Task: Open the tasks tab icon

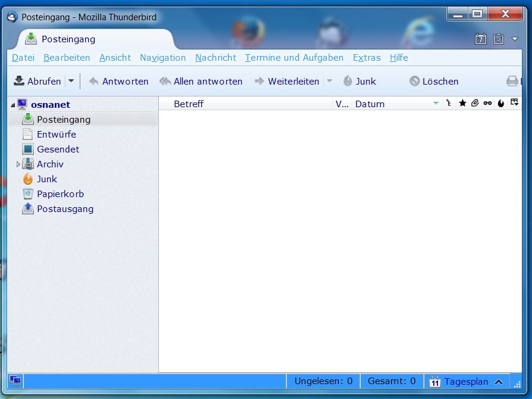Action: pyautogui.click(x=499, y=39)
